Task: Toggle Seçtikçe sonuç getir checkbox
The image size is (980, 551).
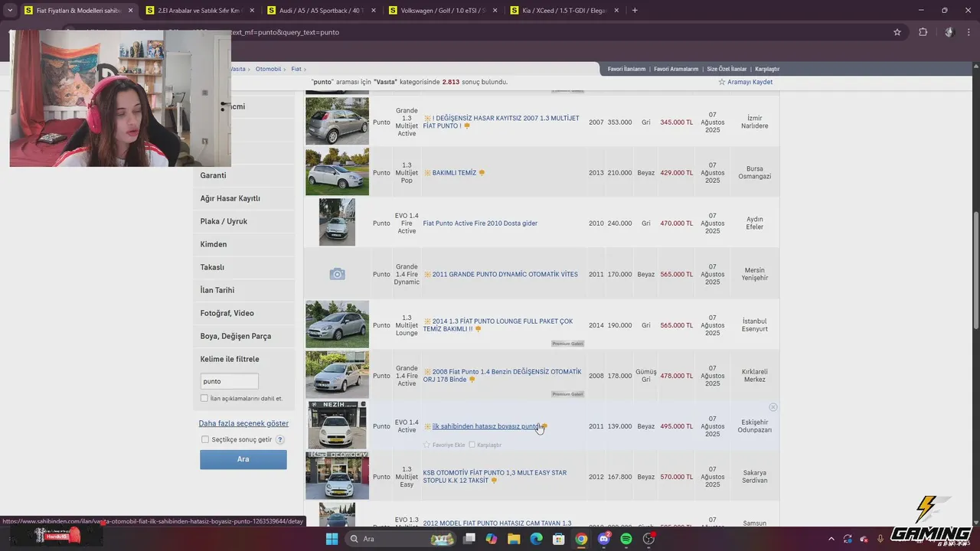Action: 205,439
